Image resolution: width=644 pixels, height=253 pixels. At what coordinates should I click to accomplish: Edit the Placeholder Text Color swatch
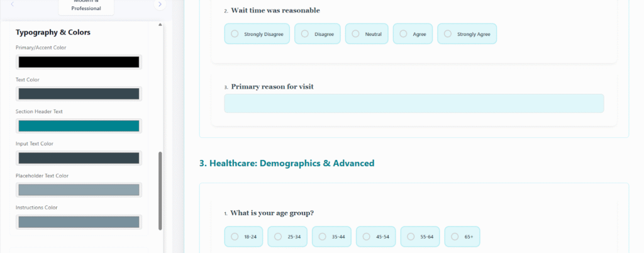(79, 189)
